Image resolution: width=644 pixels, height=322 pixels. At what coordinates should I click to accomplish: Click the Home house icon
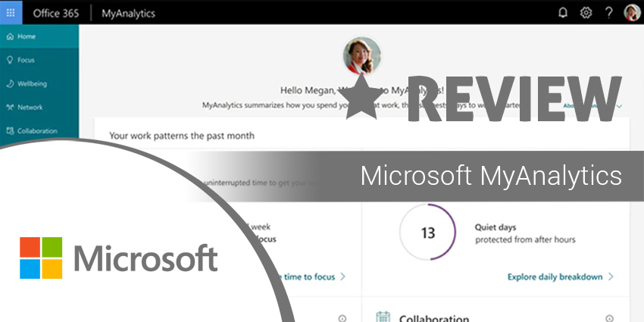tap(11, 36)
